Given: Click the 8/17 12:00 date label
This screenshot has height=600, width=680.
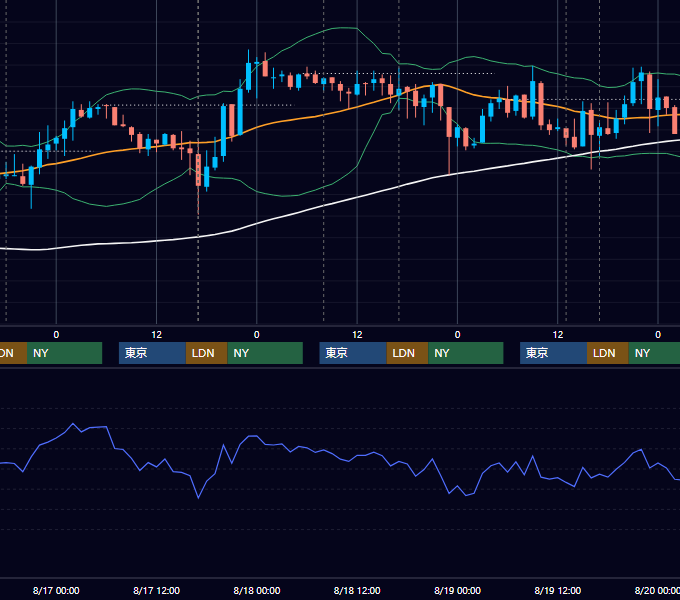Looking at the screenshot, I should point(156,590).
